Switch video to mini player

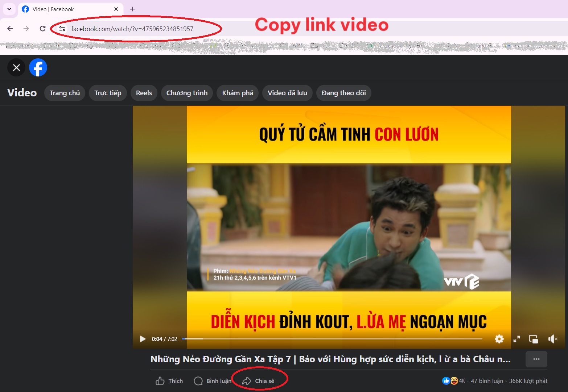[x=533, y=339]
